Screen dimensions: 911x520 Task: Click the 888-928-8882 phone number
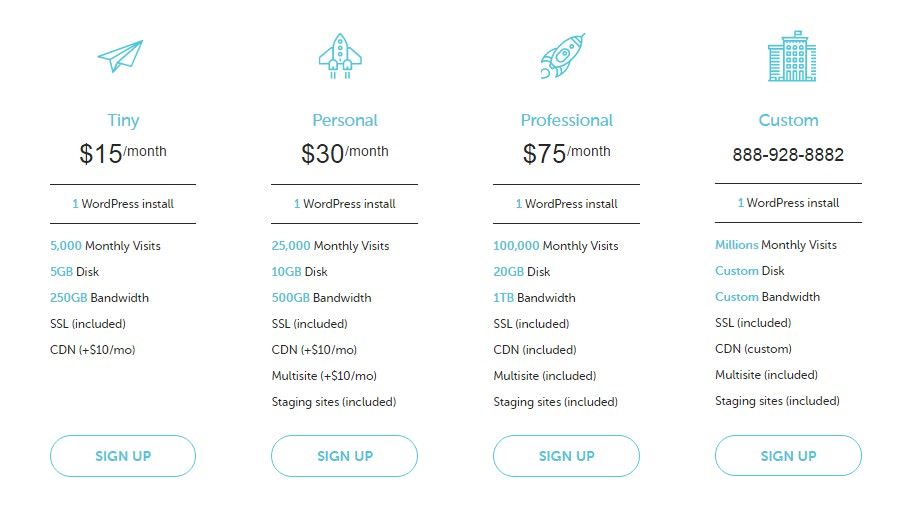(x=788, y=155)
